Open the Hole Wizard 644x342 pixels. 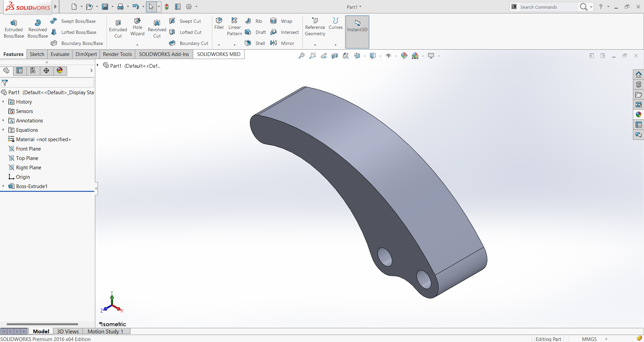tap(138, 27)
